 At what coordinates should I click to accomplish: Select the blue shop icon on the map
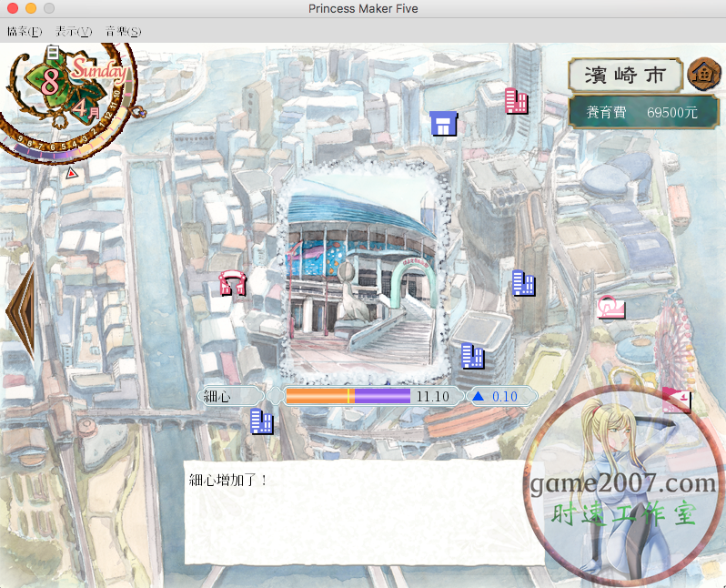tap(443, 125)
